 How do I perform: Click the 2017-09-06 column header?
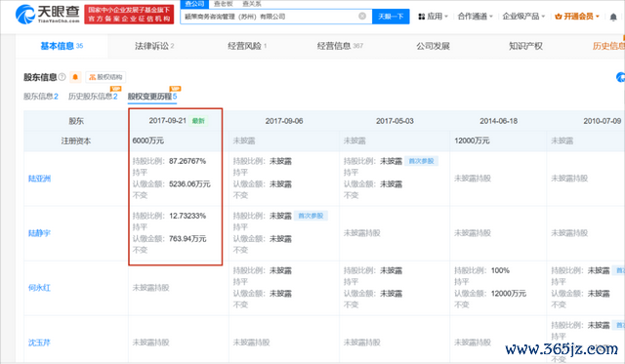[x=284, y=121]
